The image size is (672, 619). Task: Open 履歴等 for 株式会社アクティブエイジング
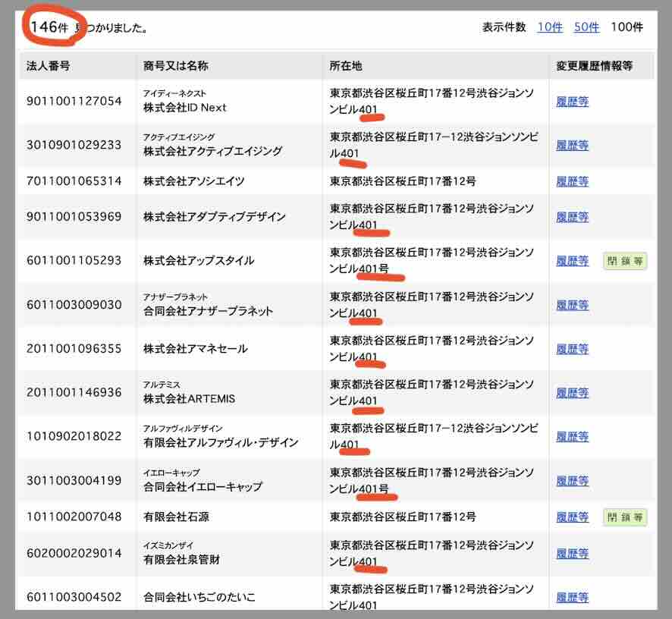pos(571,145)
